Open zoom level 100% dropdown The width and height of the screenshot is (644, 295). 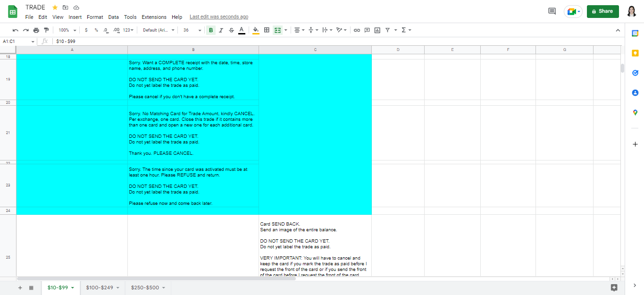(67, 30)
